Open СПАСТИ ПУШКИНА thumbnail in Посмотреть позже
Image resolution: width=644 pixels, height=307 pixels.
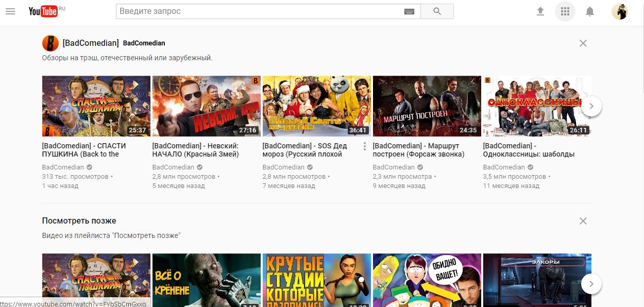point(96,280)
